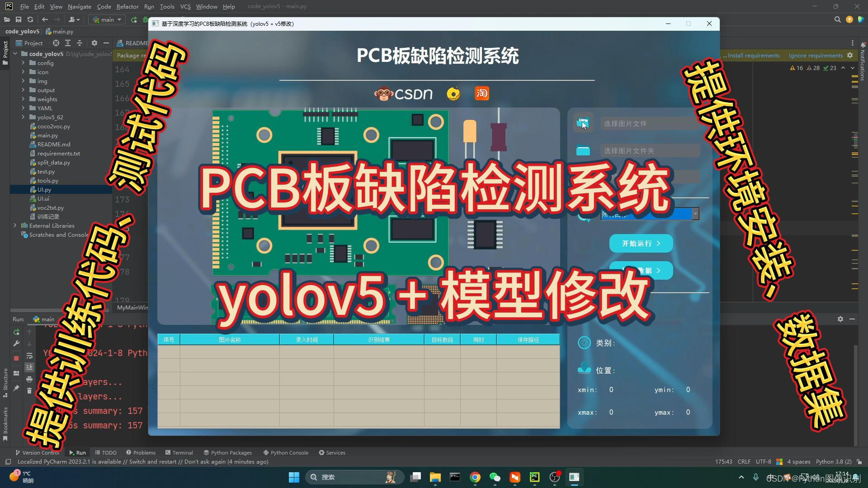Select the folder icon next to 选择图片文件夹
868x488 pixels.
tap(584, 151)
